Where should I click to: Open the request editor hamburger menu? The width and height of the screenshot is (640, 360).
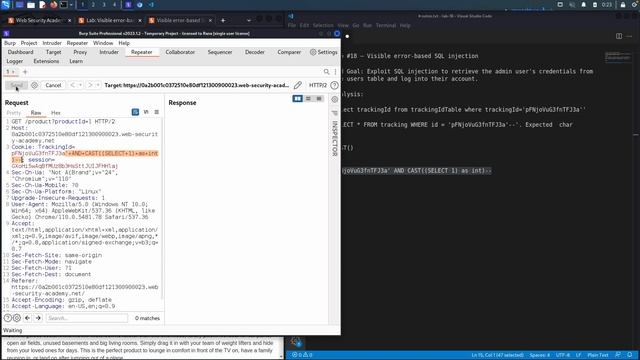(156, 112)
